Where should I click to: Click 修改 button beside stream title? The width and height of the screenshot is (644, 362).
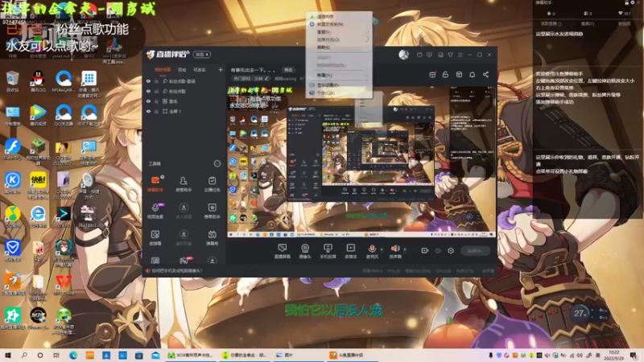point(288,70)
